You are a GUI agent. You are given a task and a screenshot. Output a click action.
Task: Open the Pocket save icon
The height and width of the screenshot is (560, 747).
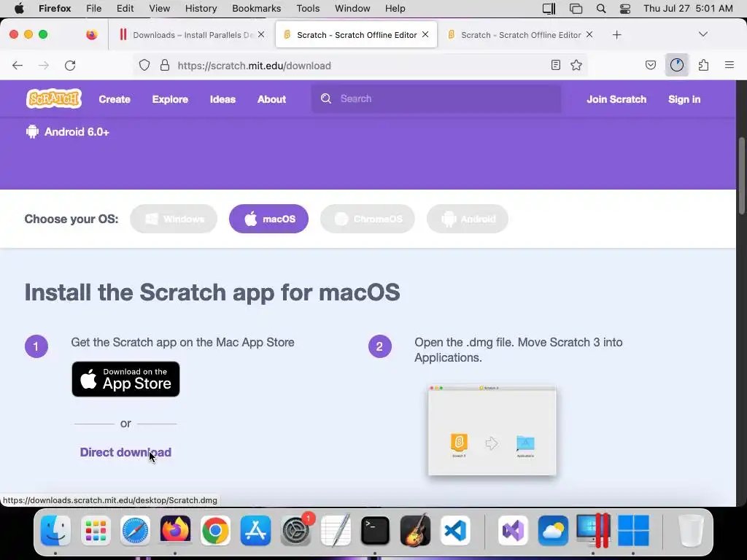point(650,65)
